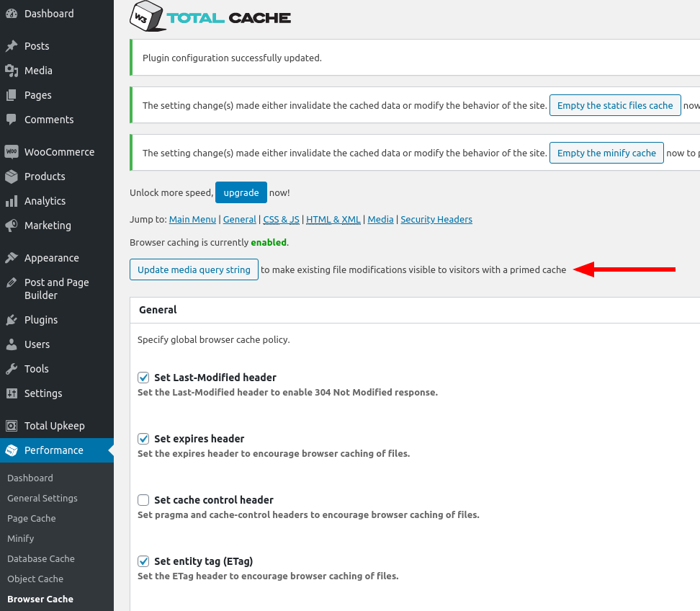The height and width of the screenshot is (611, 700).
Task: Click the Settings sliders icon
Action: [x=12, y=393]
